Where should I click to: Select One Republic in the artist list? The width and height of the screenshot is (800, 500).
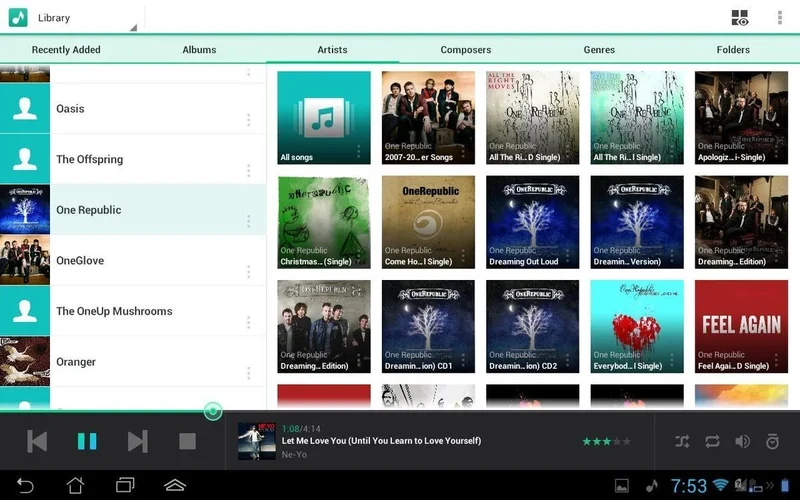click(x=133, y=210)
